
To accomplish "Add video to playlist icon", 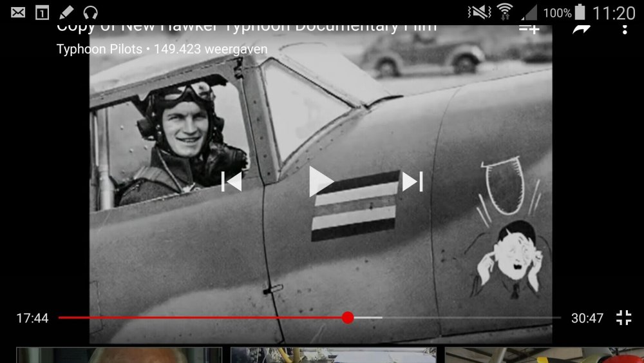I will [x=529, y=29].
